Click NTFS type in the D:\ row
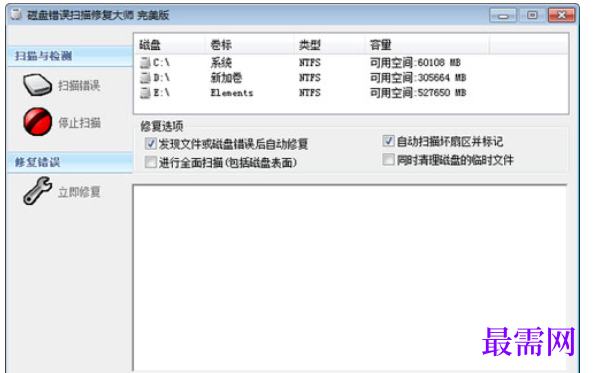 (310, 78)
